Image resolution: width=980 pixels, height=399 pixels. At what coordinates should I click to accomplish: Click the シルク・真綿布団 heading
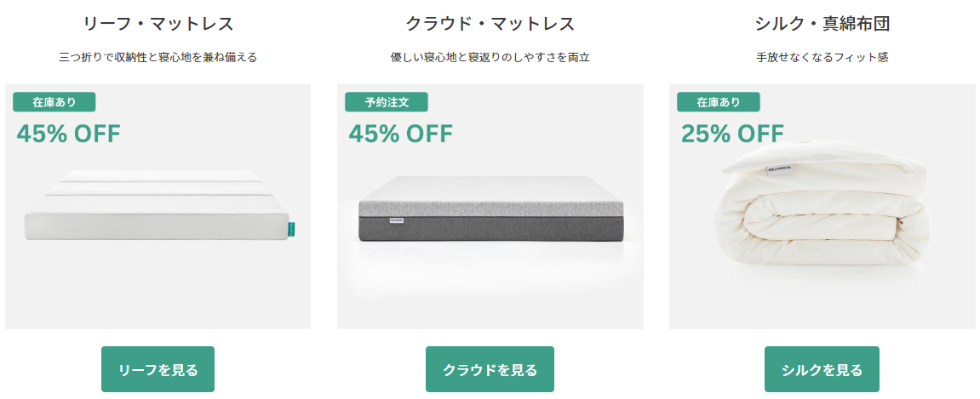(822, 24)
